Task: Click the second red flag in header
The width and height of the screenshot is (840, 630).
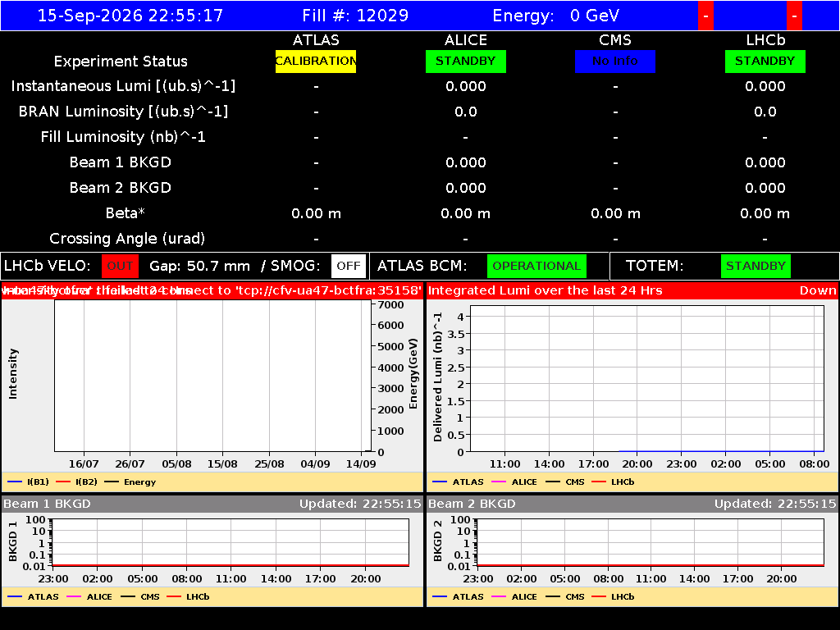Action: (794, 16)
